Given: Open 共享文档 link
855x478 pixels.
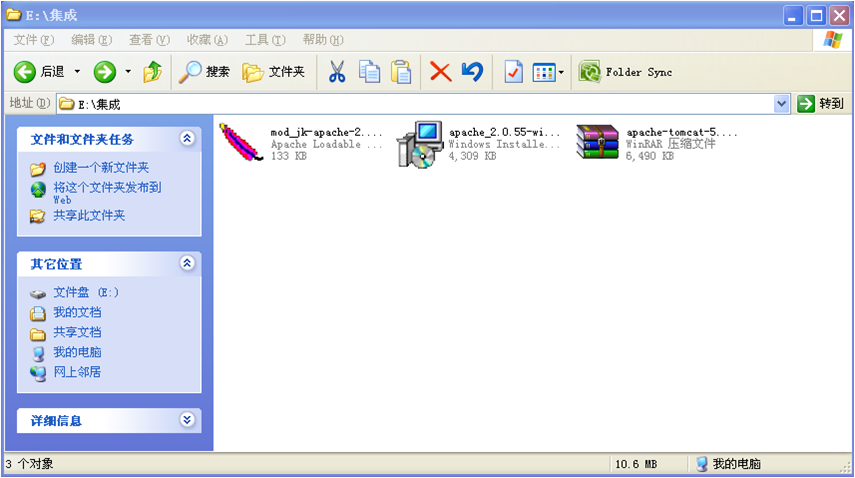Looking at the screenshot, I should tap(77, 332).
